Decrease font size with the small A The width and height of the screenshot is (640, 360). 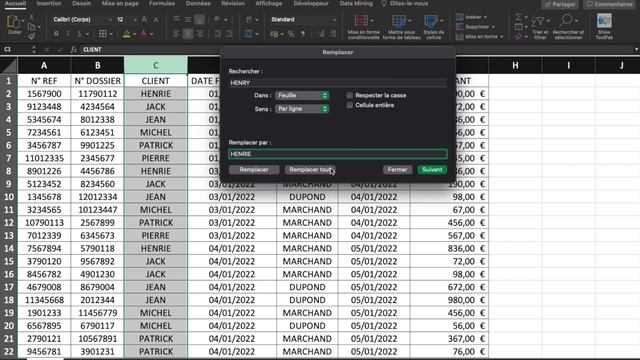click(x=156, y=20)
